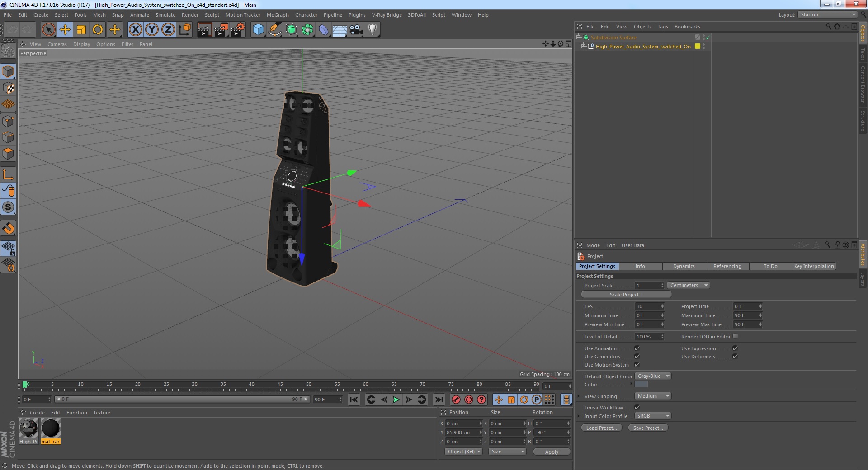The image size is (868, 470).
Task: Switch to Model mode
Action: 8,71
